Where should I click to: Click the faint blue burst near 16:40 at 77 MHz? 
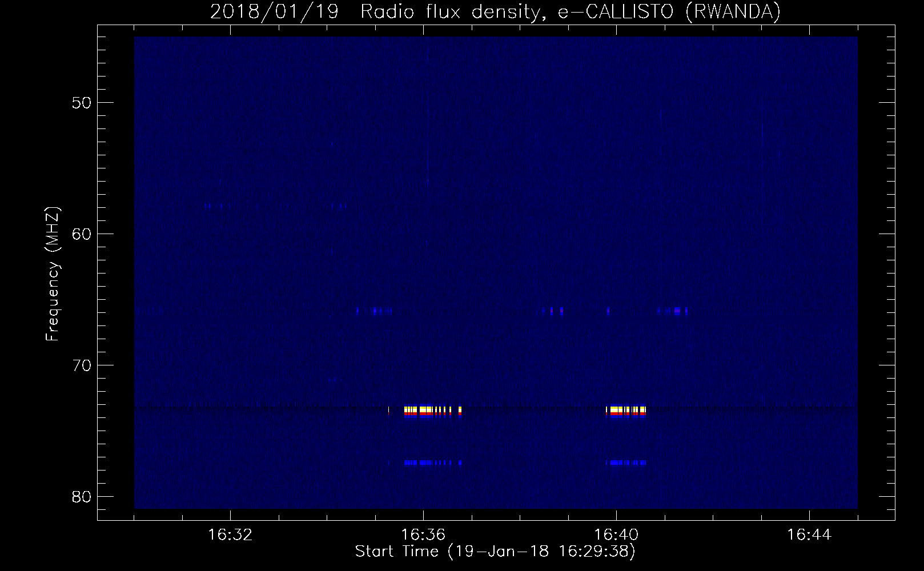[626, 463]
